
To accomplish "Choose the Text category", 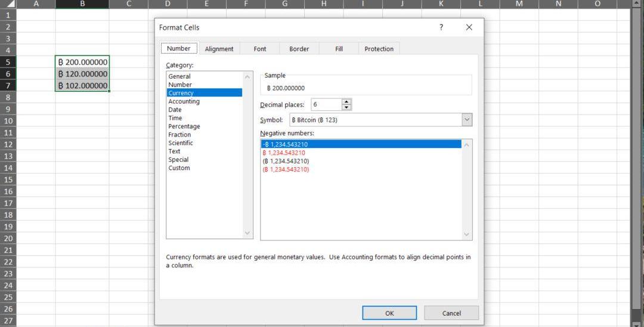I will 205,151.
